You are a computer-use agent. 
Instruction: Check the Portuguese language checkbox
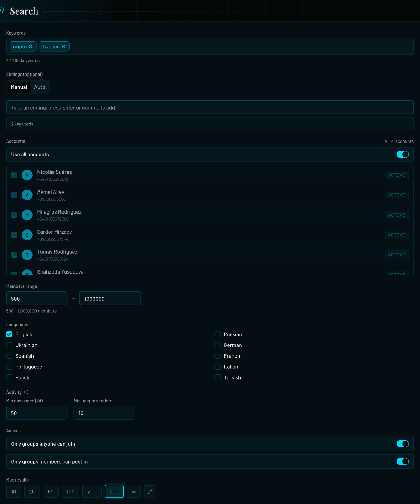(9, 367)
